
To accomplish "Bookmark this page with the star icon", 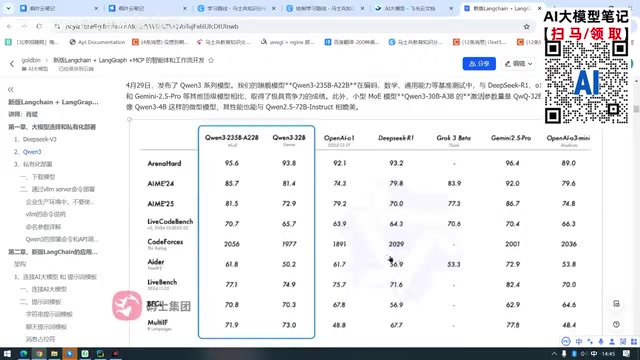I will point(527,27).
